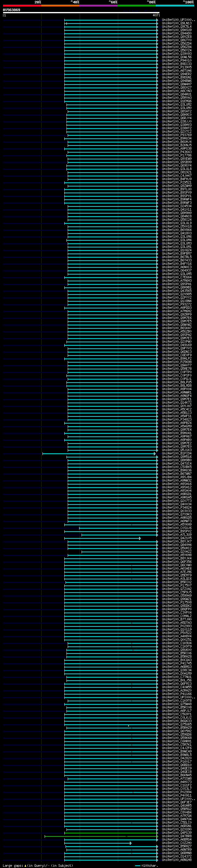197x868 pixels.
Task: Click the UniRef100_A8TUA6 hit label
Action: [x=177, y=71]
